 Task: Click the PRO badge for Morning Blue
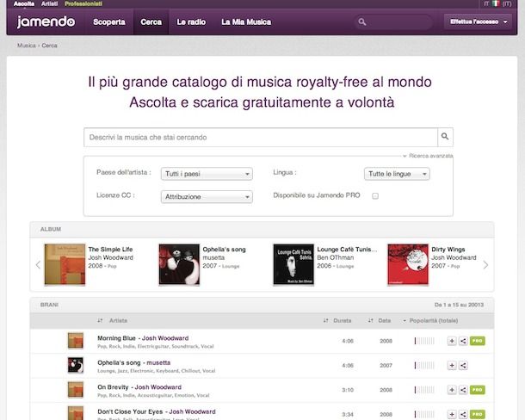click(477, 341)
